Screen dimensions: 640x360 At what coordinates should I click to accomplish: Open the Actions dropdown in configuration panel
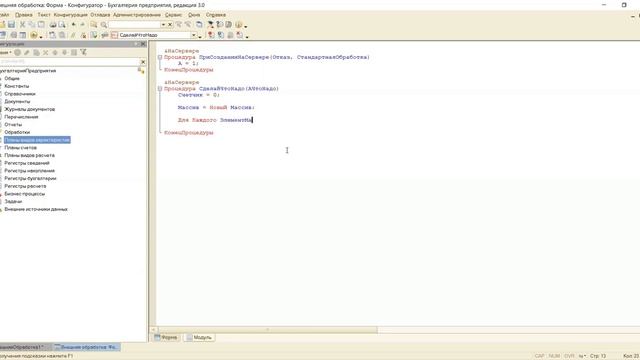pyautogui.click(x=5, y=52)
